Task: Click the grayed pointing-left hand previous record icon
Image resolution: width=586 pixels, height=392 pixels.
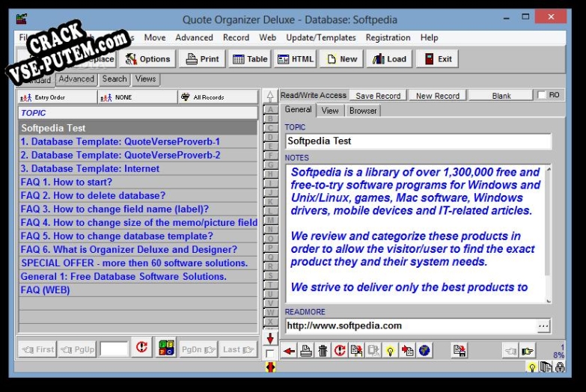Action: click(x=510, y=351)
